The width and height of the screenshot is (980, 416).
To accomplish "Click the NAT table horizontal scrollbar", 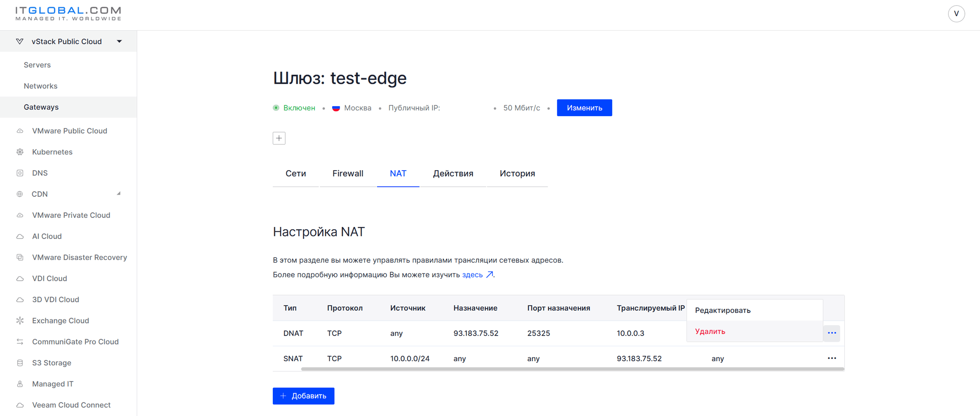I will click(x=573, y=369).
